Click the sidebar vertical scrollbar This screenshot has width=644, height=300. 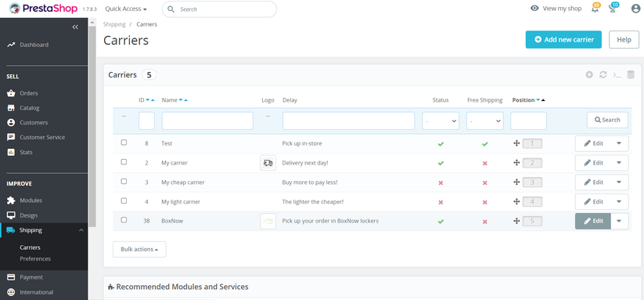[x=92, y=123]
